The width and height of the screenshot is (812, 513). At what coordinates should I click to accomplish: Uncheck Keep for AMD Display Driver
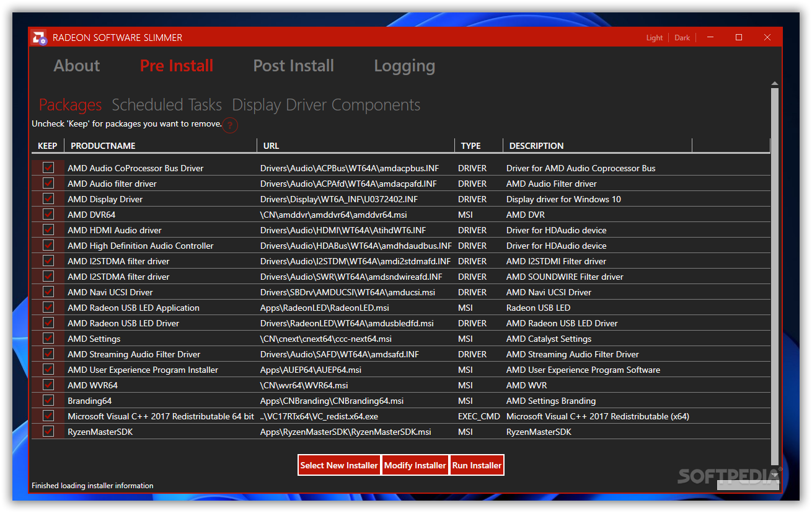[48, 199]
